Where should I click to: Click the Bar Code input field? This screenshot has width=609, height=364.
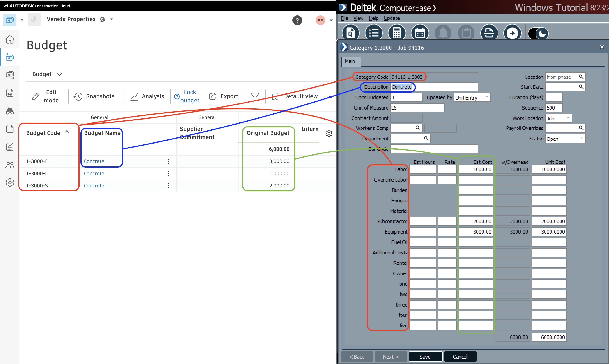434,149
